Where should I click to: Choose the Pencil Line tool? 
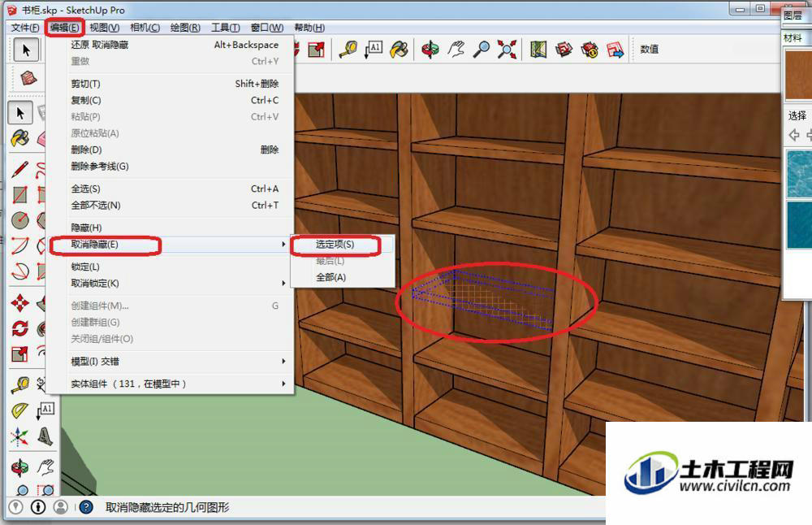pyautogui.click(x=20, y=169)
